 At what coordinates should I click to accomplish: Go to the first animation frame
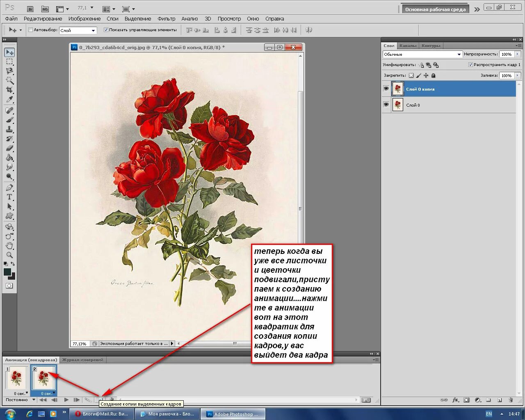pos(43,400)
